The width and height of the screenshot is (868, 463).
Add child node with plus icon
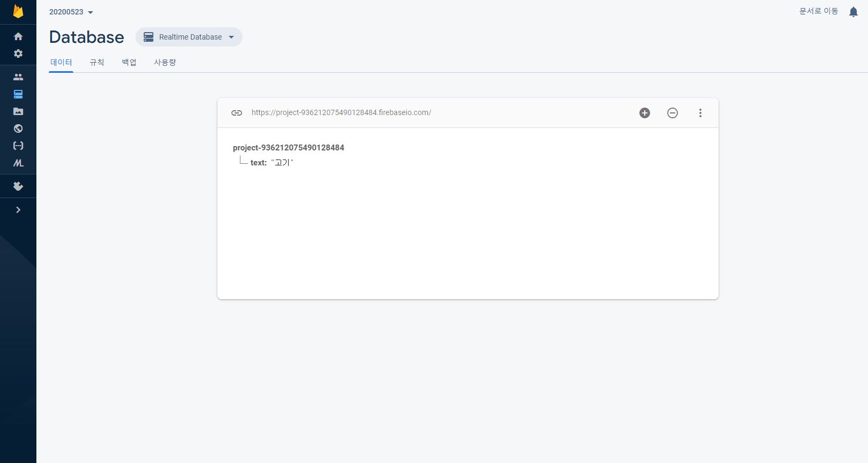(x=645, y=113)
